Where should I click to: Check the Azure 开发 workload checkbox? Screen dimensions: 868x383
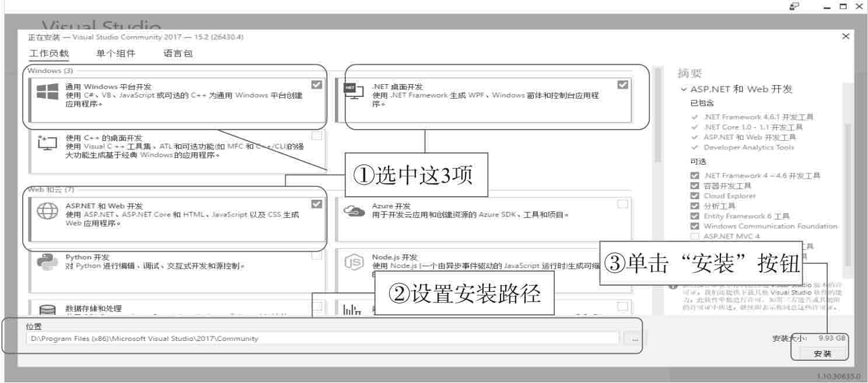coord(623,204)
